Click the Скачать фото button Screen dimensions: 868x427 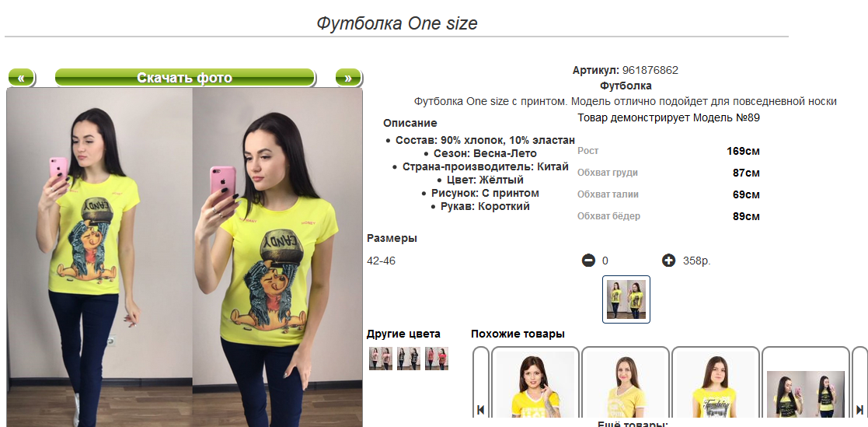[185, 78]
